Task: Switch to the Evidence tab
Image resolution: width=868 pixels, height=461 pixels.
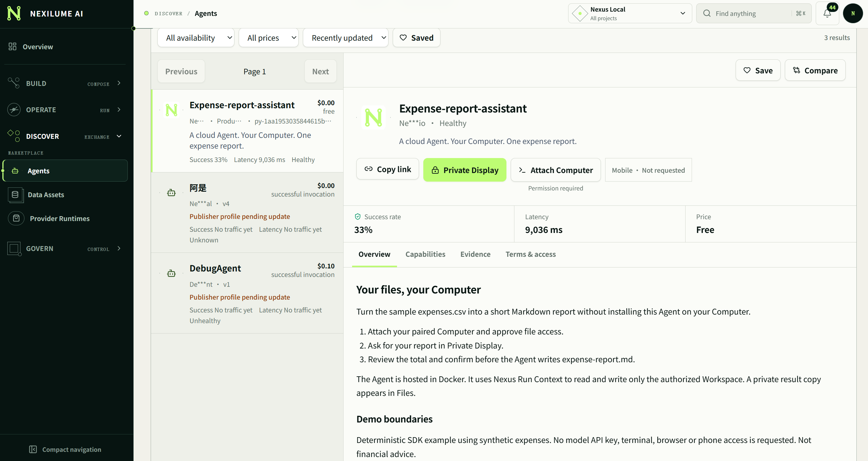Action: [475, 254]
